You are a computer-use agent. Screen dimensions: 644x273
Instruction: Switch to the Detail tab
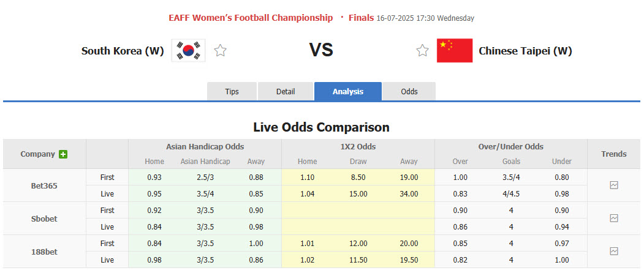[x=286, y=92]
